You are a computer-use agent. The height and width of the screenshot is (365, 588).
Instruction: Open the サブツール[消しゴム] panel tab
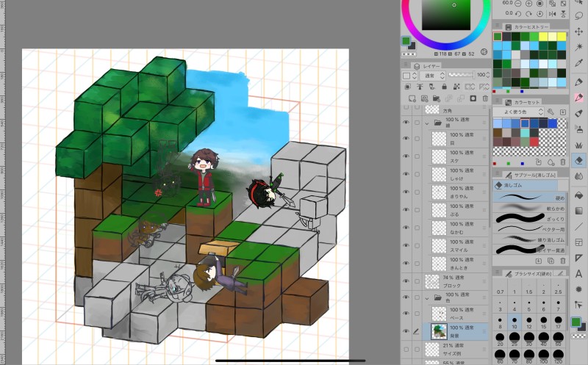coord(531,175)
